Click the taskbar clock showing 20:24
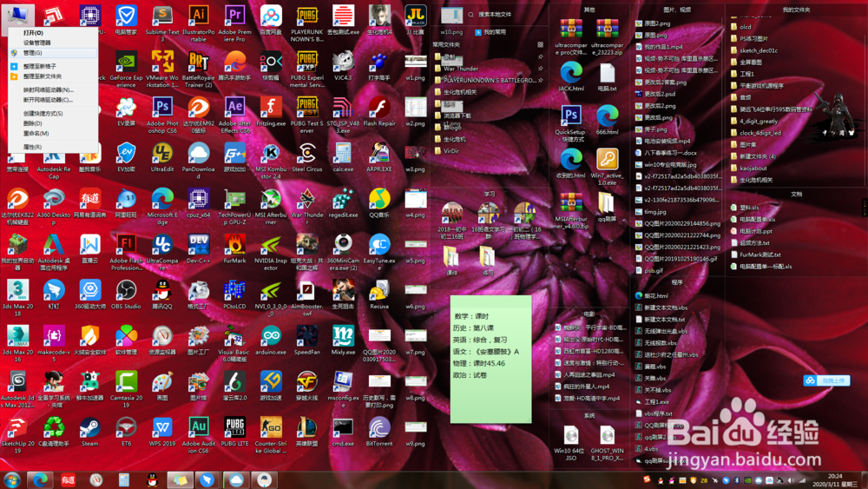The image size is (868, 489). point(834,479)
